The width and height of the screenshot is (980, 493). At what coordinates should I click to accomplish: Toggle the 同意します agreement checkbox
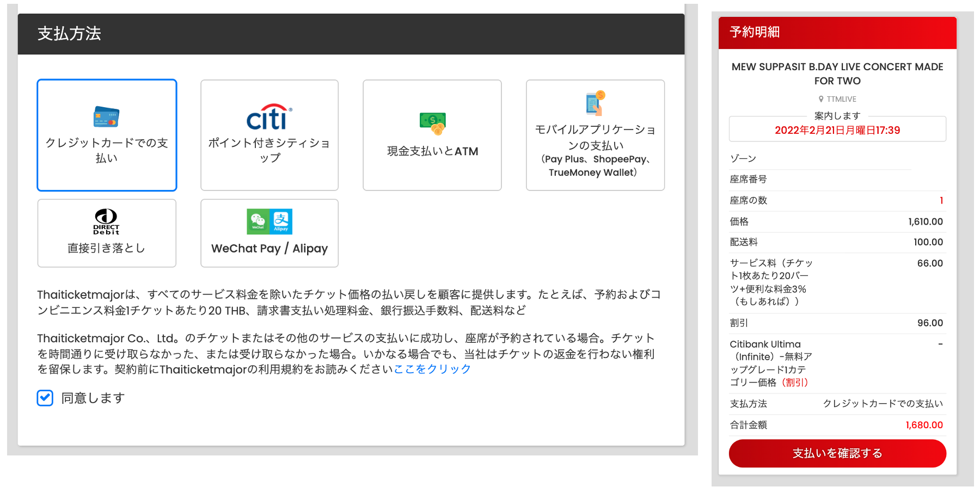[45, 398]
